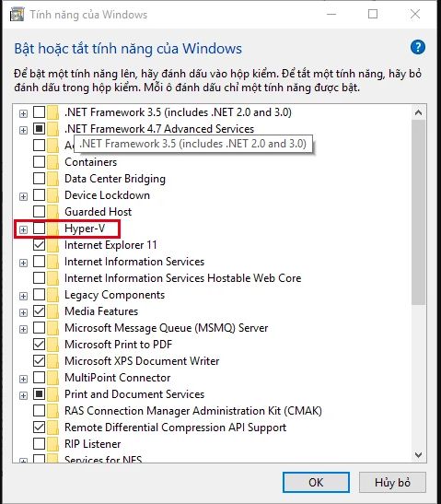Select the Legacy Components list entry
The image size is (441, 504).
pos(115,295)
